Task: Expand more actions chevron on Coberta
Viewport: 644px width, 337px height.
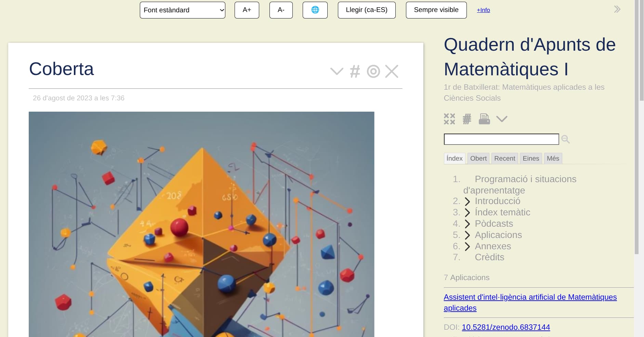Action: [337, 72]
